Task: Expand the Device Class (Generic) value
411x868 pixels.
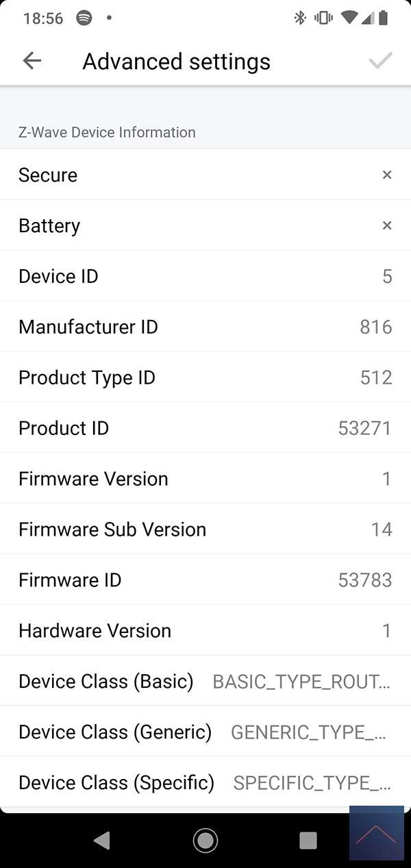Action: coord(309,732)
